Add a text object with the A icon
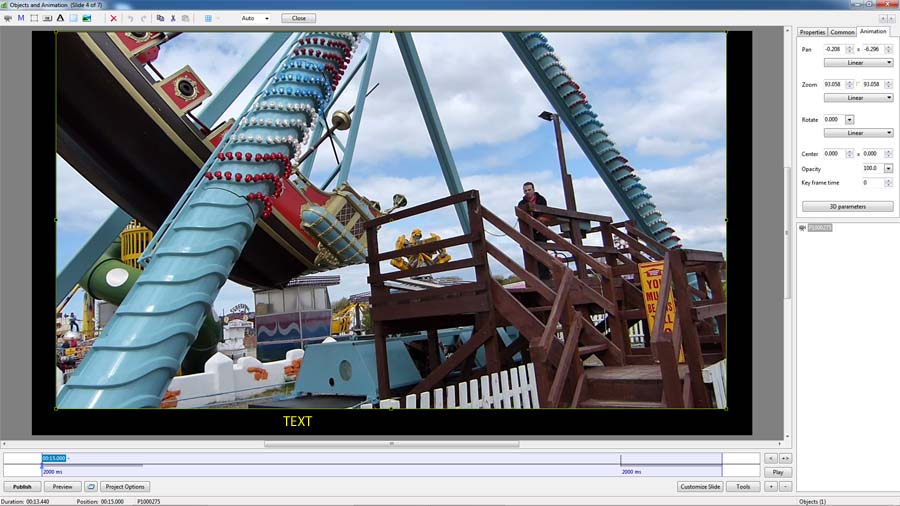Viewport: 900px width, 506px height. (60, 18)
